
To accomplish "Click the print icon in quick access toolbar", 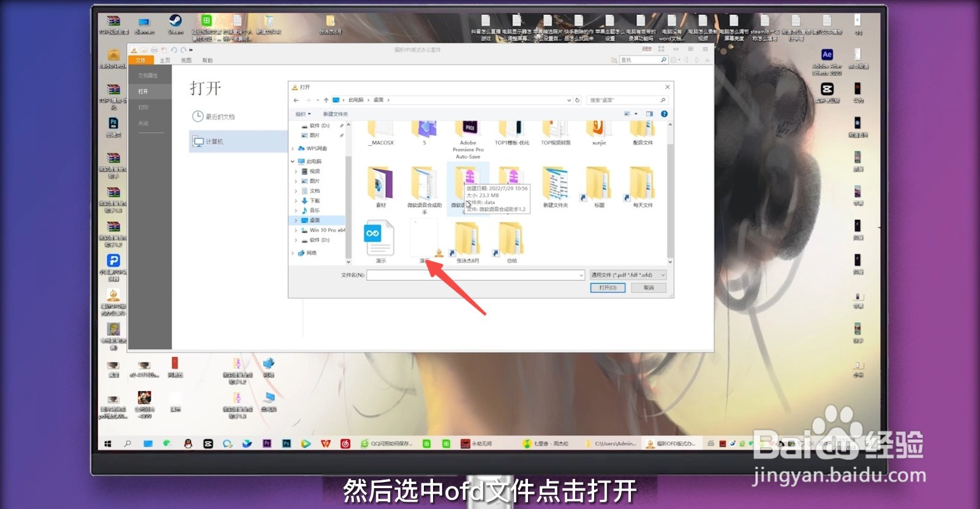I will [154, 50].
